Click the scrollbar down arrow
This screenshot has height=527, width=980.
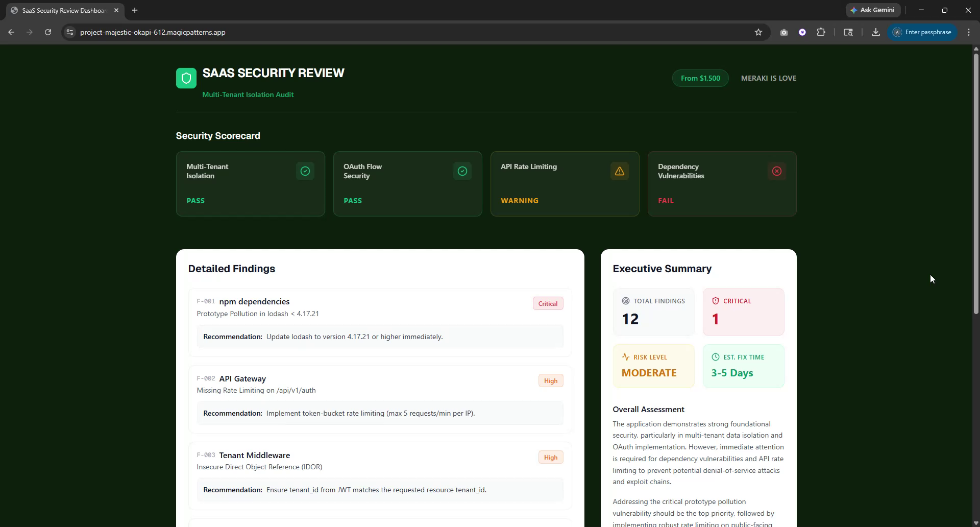click(x=976, y=523)
